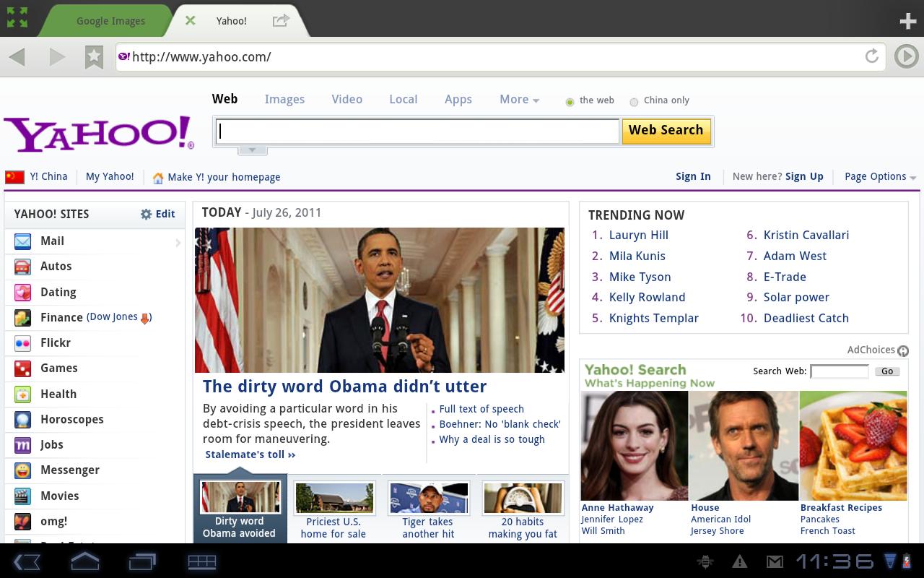This screenshot has height=578, width=924.
Task: Select 'Priciest U.S. home for sale' thumbnail
Action: 334,499
